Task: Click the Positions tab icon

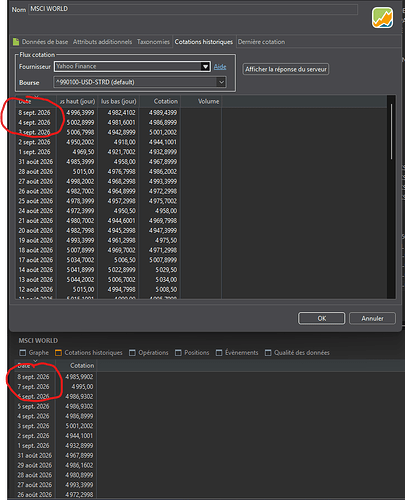Action: 178,353
